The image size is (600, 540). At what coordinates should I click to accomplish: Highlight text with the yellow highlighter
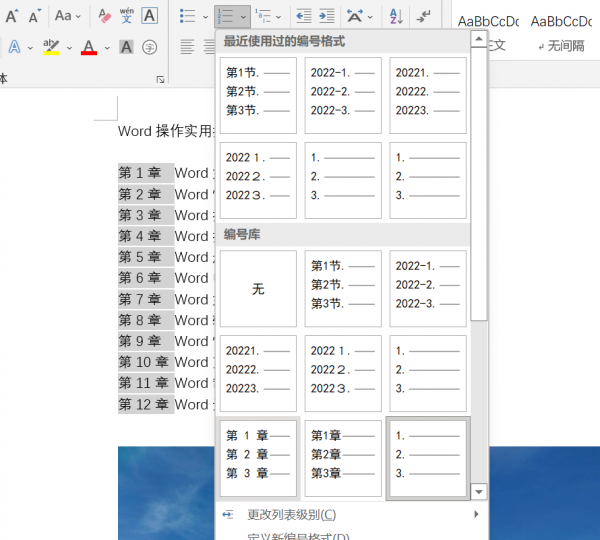pos(51,47)
